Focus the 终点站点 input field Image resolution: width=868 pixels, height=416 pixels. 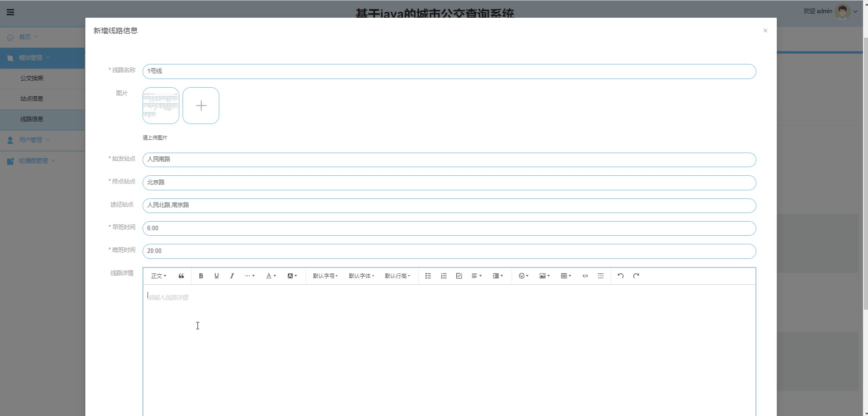(449, 183)
